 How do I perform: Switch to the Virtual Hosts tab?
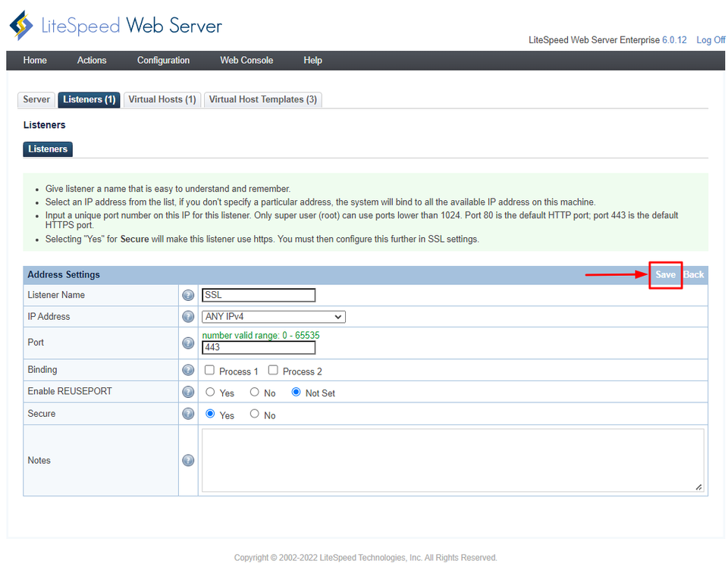pyautogui.click(x=162, y=99)
